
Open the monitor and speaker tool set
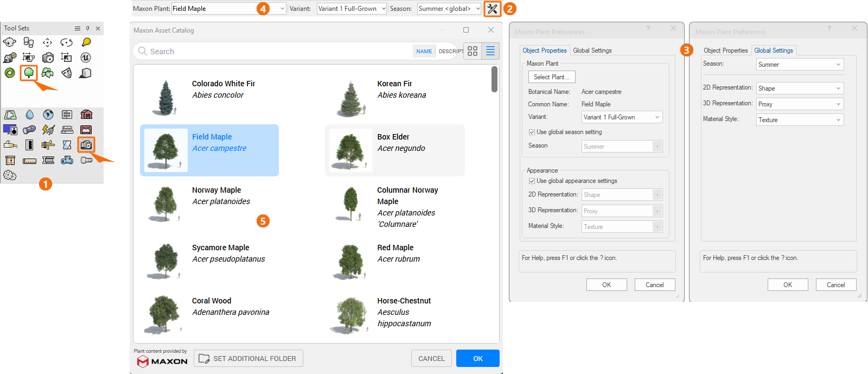click(10, 130)
